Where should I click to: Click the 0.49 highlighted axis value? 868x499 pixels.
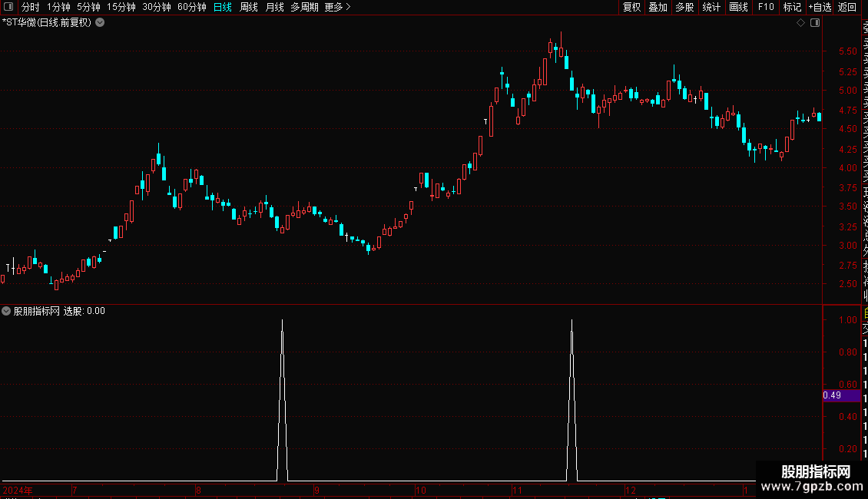841,395
